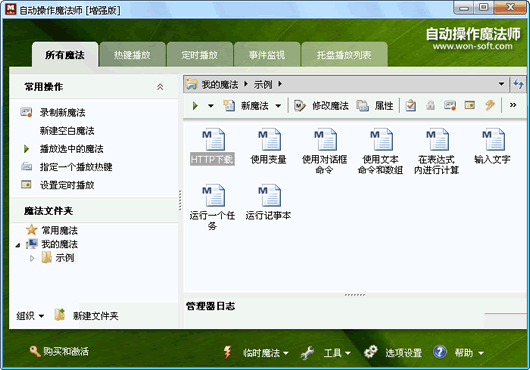Click the green play toolbar button

tap(195, 106)
